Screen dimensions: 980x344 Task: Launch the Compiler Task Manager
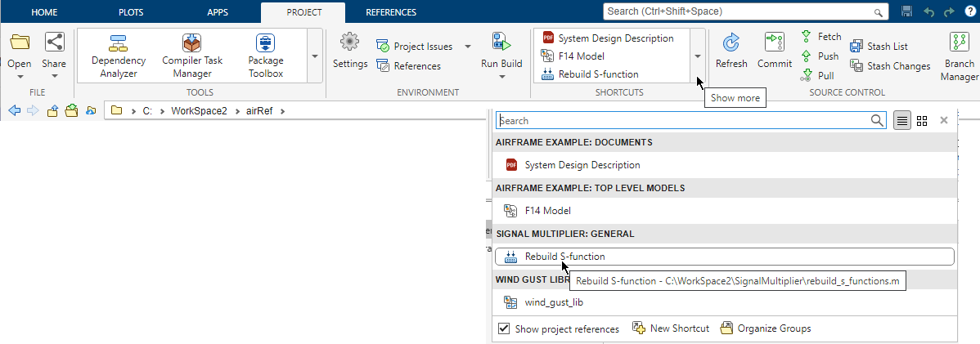click(192, 56)
